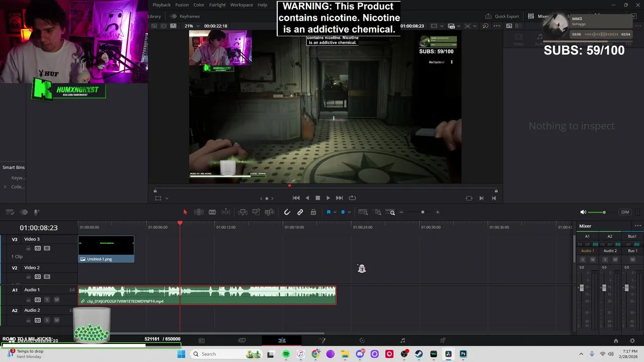This screenshot has height=362, width=644.
Task: Mute the Audio 1 track
Action: coord(56,300)
